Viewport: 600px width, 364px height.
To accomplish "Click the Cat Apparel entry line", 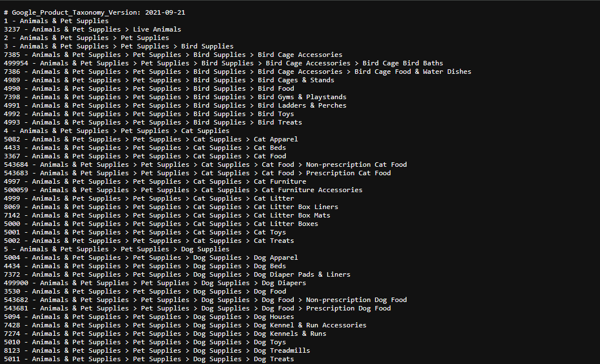I will (151, 139).
